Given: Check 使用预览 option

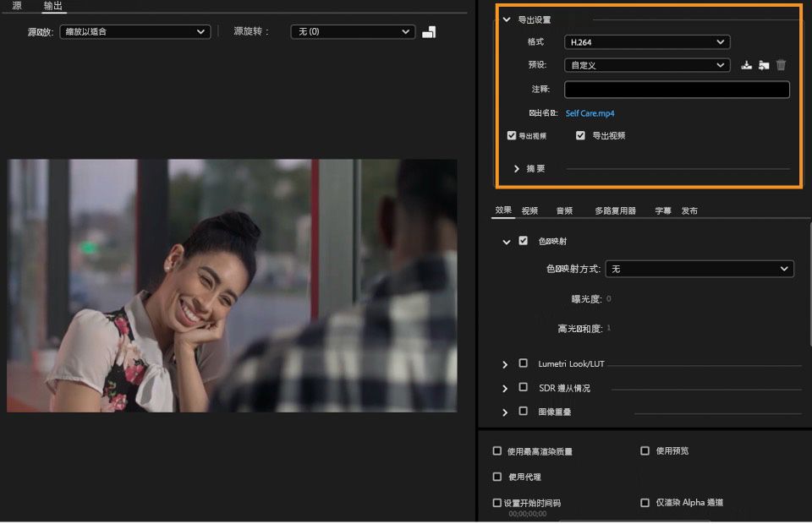Looking at the screenshot, I should tap(645, 451).
